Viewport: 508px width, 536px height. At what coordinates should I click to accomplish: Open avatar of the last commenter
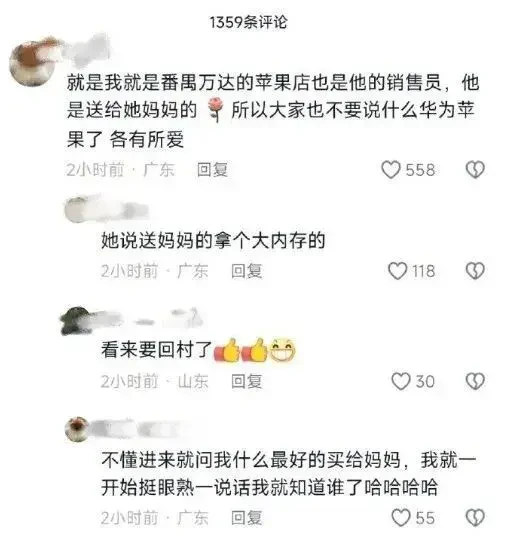[77, 429]
